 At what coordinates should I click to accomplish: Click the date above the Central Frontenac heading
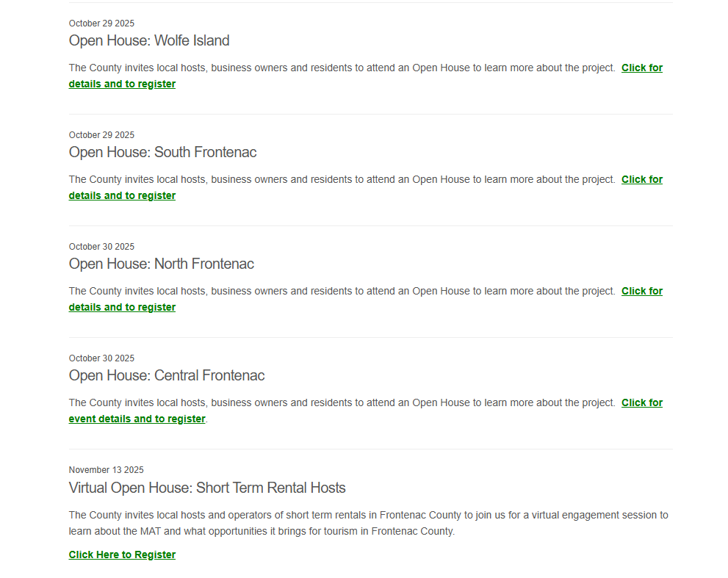[x=101, y=358]
